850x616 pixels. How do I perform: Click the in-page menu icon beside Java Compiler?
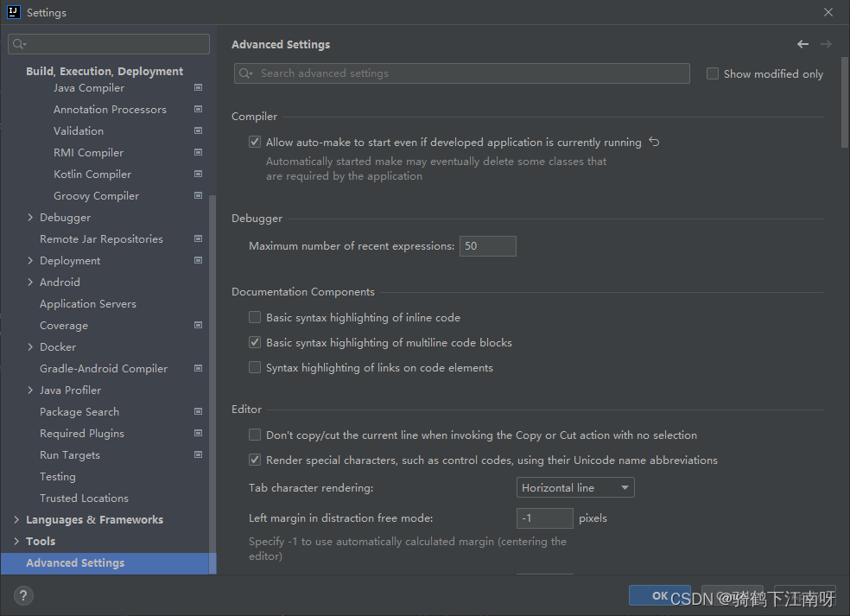(198, 87)
